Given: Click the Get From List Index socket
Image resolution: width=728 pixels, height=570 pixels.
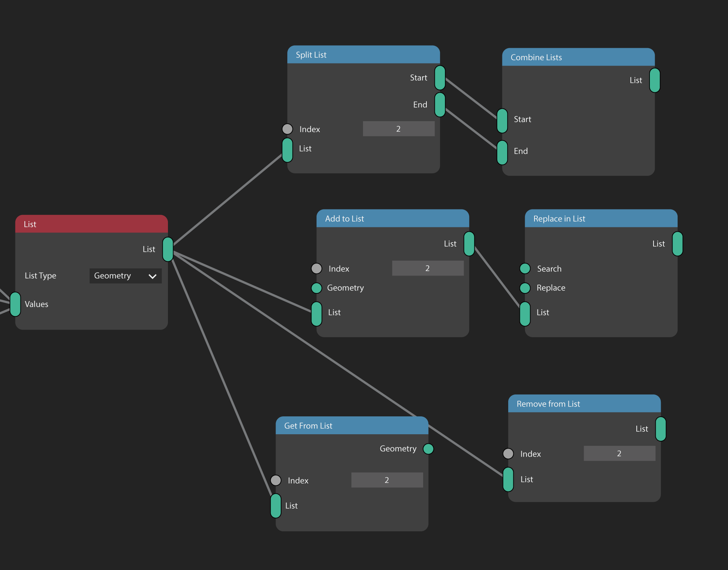Looking at the screenshot, I should (276, 480).
